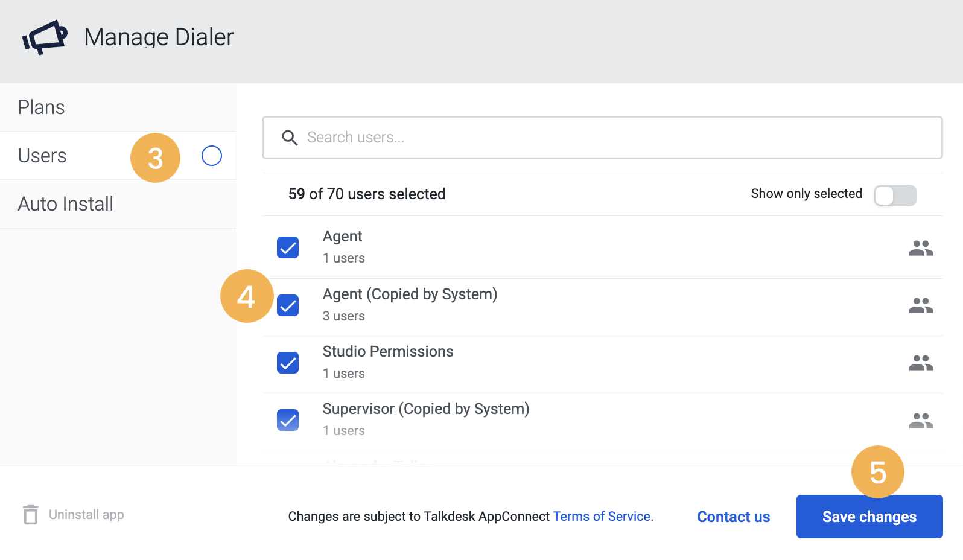Screen dimensions: 963x560
Task: Click the '3 users' count text
Action: 344,316
